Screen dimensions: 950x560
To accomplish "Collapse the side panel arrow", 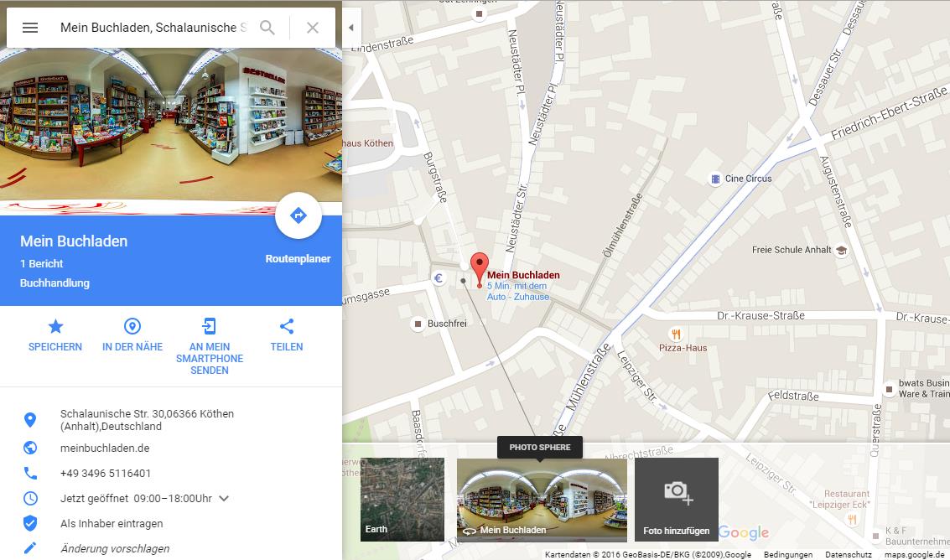I will pyautogui.click(x=351, y=28).
